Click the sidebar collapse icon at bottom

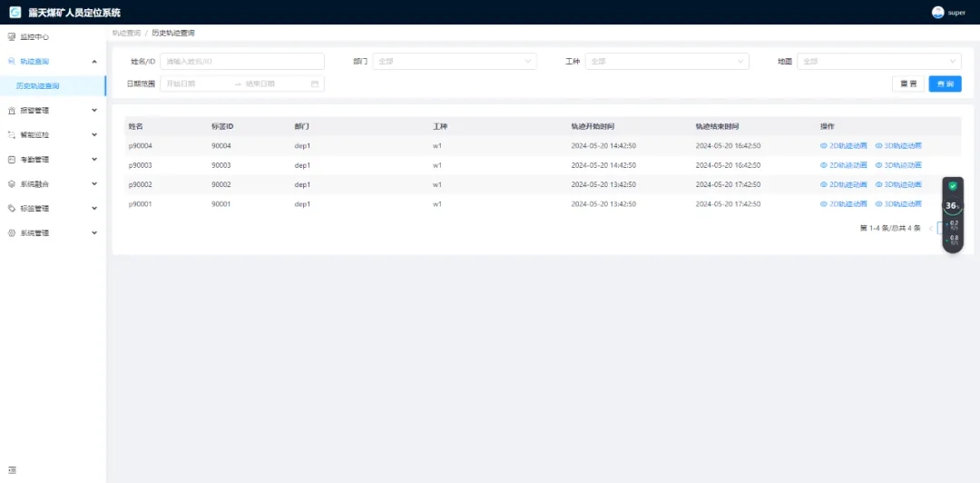12,470
